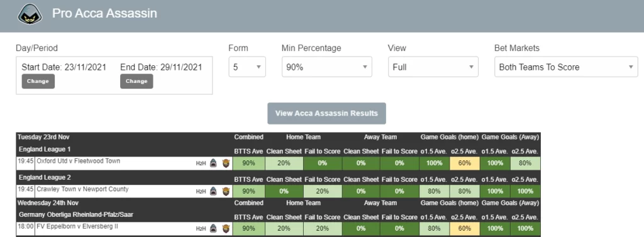The width and height of the screenshot is (644, 237).
Task: Click the Tuesday 23rd Nov header
Action: point(43,137)
